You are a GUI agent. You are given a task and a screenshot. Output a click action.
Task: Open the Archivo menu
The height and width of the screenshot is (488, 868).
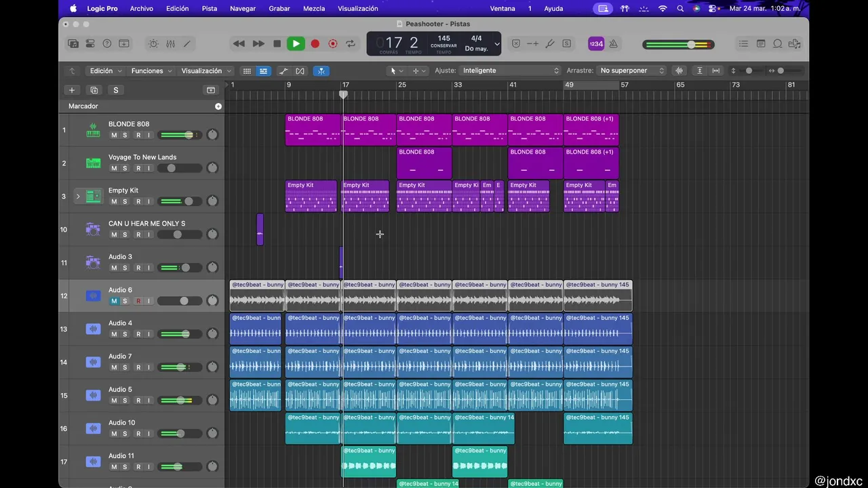[x=141, y=8]
